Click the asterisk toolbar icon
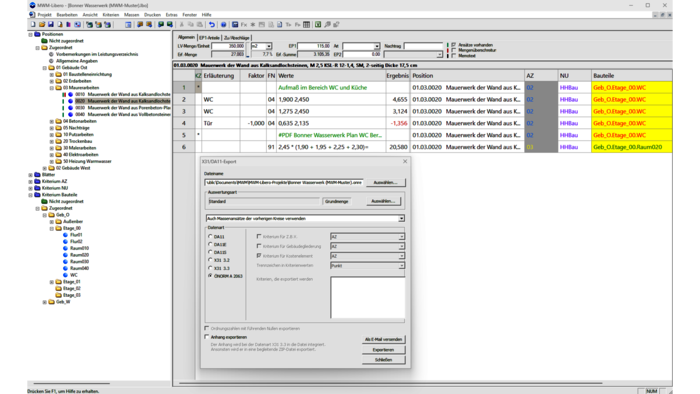 tap(253, 25)
